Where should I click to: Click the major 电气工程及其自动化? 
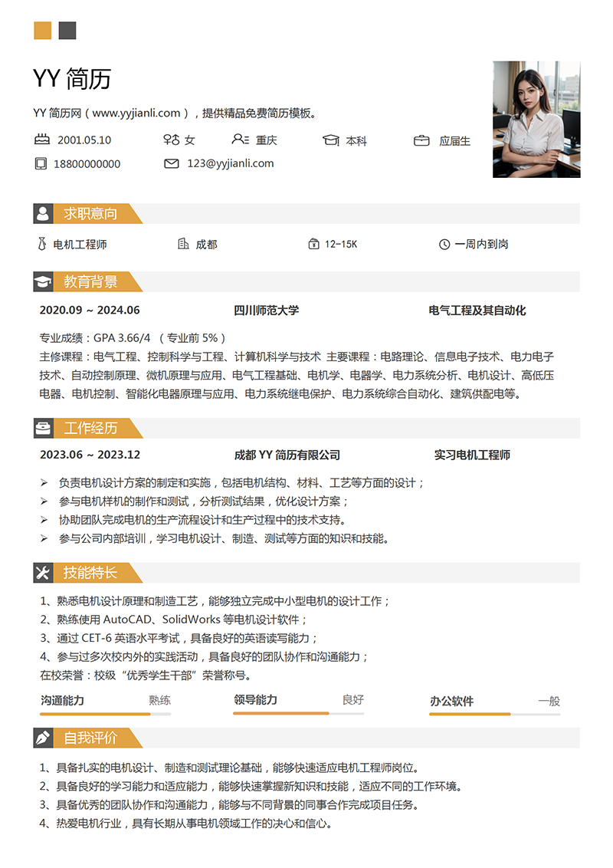pos(477,310)
